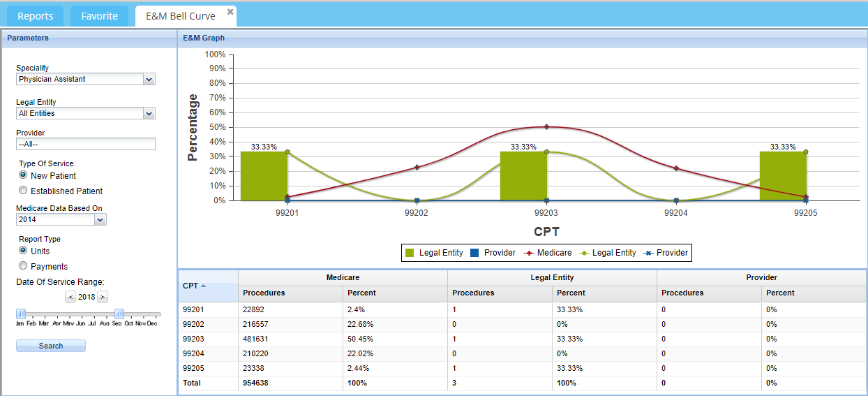868x396 pixels.
Task: Expand the Legal Entity dropdown
Action: click(x=149, y=113)
